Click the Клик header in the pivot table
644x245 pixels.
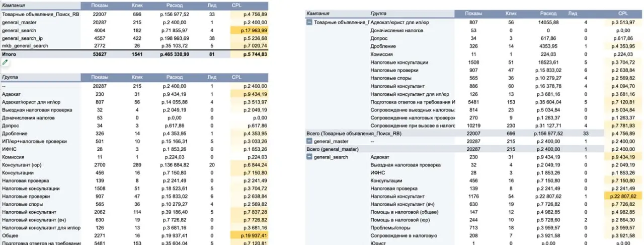coord(511,14)
